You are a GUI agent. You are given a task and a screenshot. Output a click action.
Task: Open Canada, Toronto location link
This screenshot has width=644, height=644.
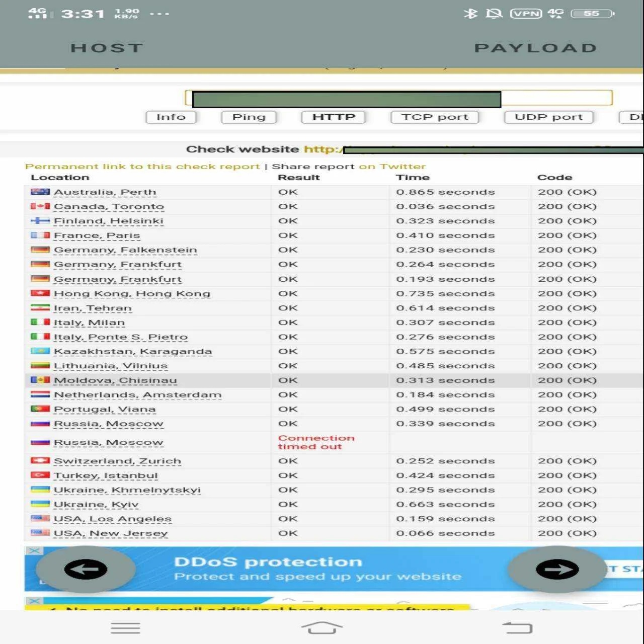(109, 207)
